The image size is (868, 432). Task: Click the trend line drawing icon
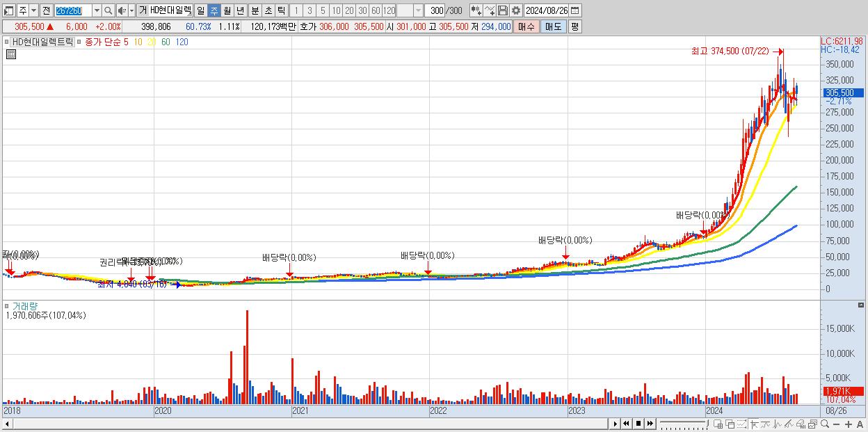pyautogui.click(x=789, y=424)
